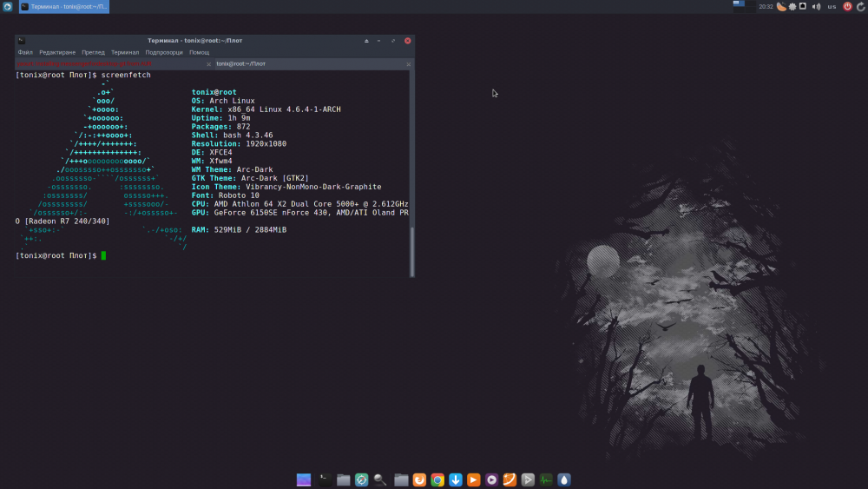Launch the purple video player in the dock
Screen dimensions: 868x489
491,479
